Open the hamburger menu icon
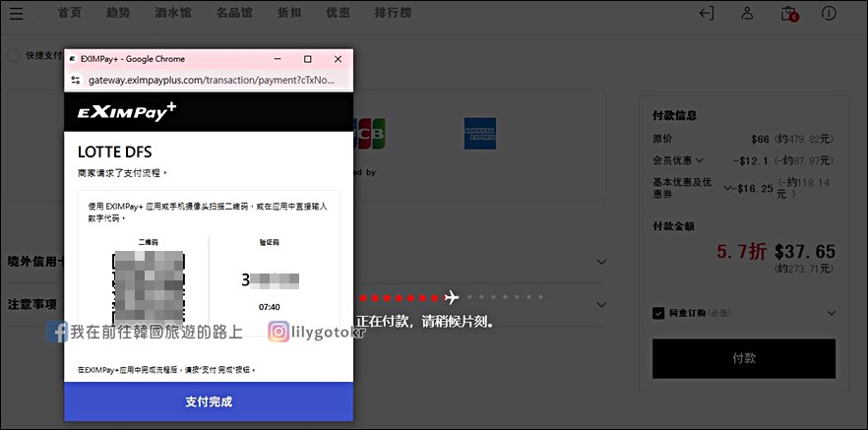Image resolution: width=868 pixels, height=430 pixels. pos(17,14)
